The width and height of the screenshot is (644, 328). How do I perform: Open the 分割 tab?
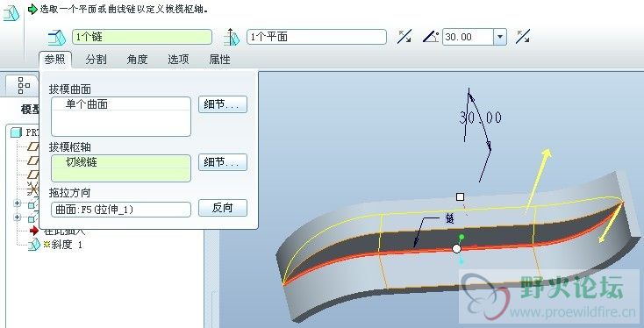(97, 60)
